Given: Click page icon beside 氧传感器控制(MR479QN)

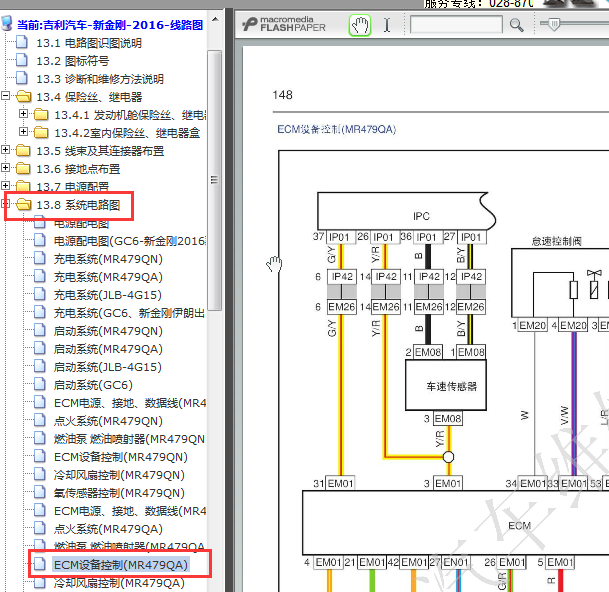Looking at the screenshot, I should 40,492.
